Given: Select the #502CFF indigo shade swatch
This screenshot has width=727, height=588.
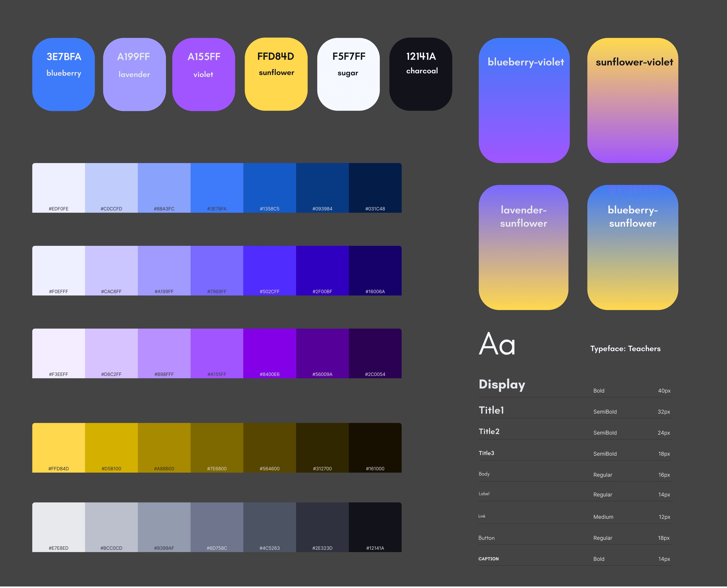Looking at the screenshot, I should coord(270,271).
